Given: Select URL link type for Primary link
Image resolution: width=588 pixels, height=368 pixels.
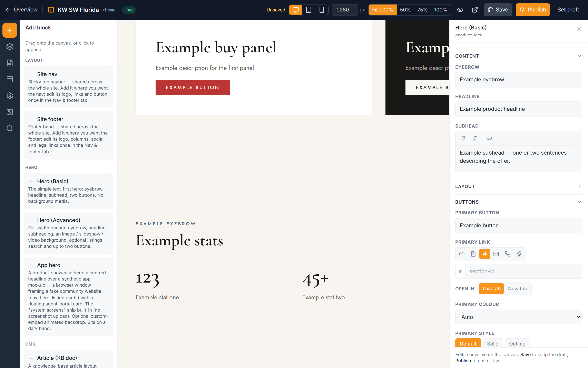Looking at the screenshot, I should pos(462,254).
